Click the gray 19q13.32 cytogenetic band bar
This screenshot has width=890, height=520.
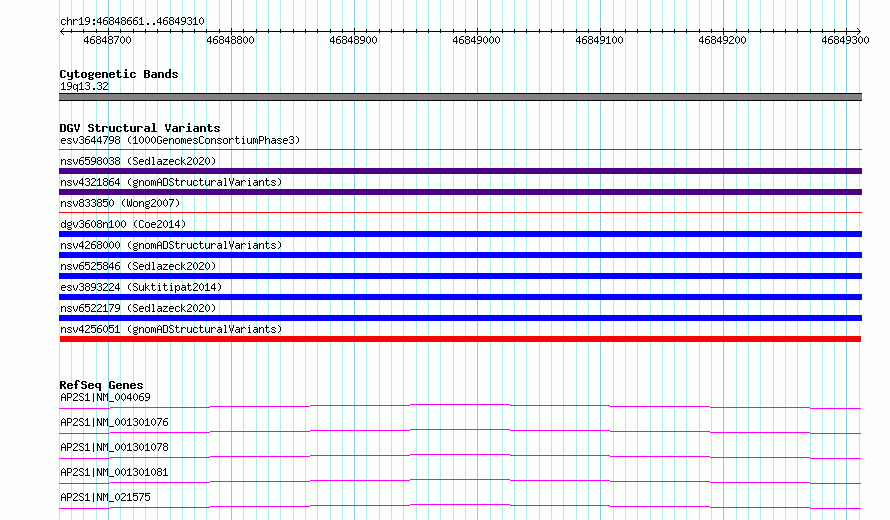click(460, 97)
